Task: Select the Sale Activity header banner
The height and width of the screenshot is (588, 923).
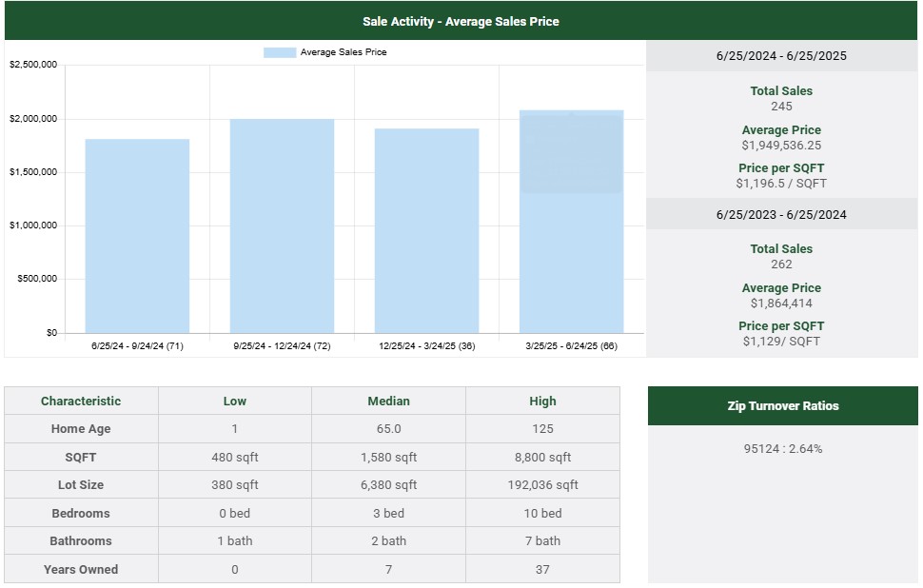Action: [461, 21]
